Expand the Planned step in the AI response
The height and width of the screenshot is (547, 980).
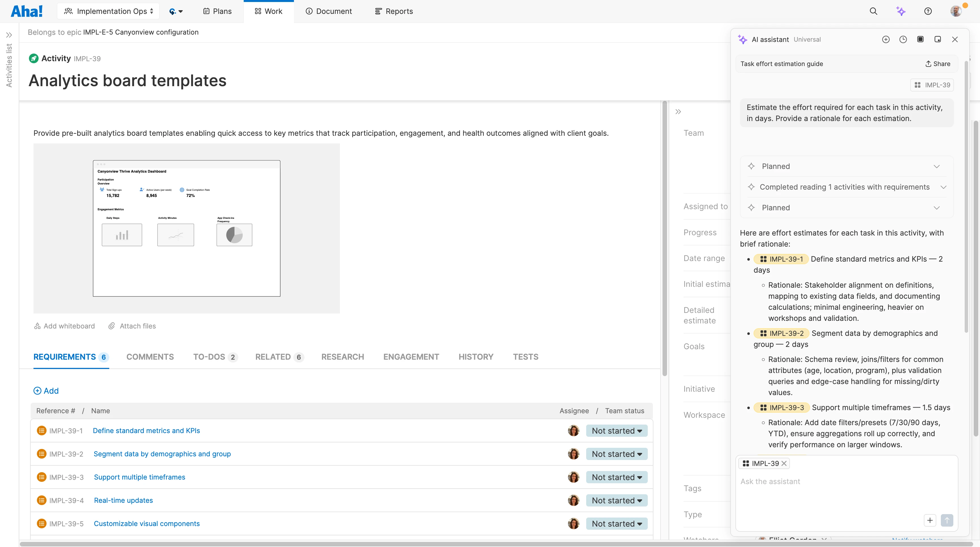point(937,166)
